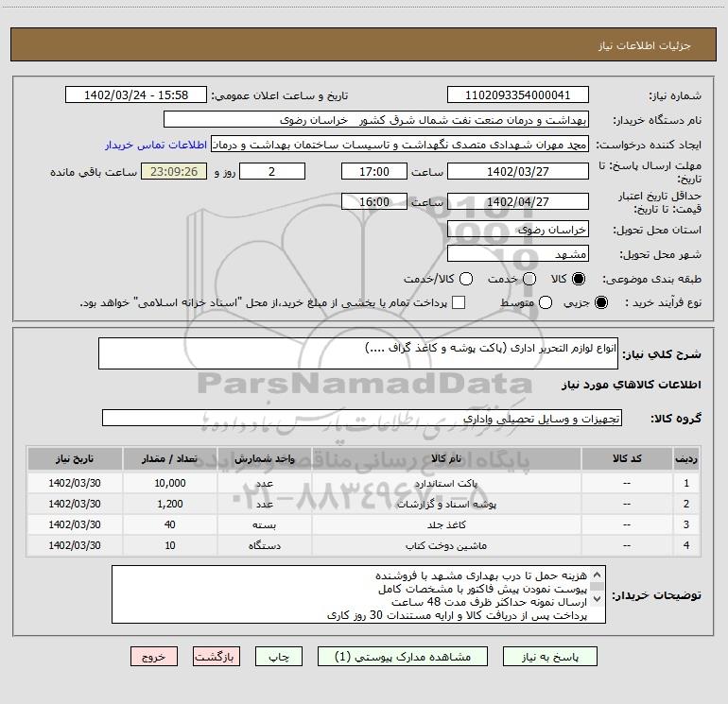Click the تعداد / مقدار column header
The height and width of the screenshot is (704, 728).
(170, 458)
